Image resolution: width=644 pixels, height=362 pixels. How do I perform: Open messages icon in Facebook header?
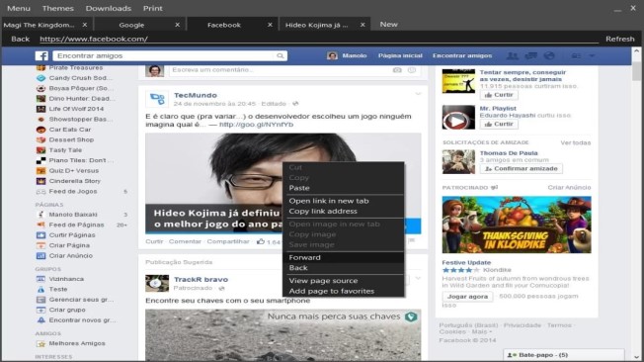[531, 56]
